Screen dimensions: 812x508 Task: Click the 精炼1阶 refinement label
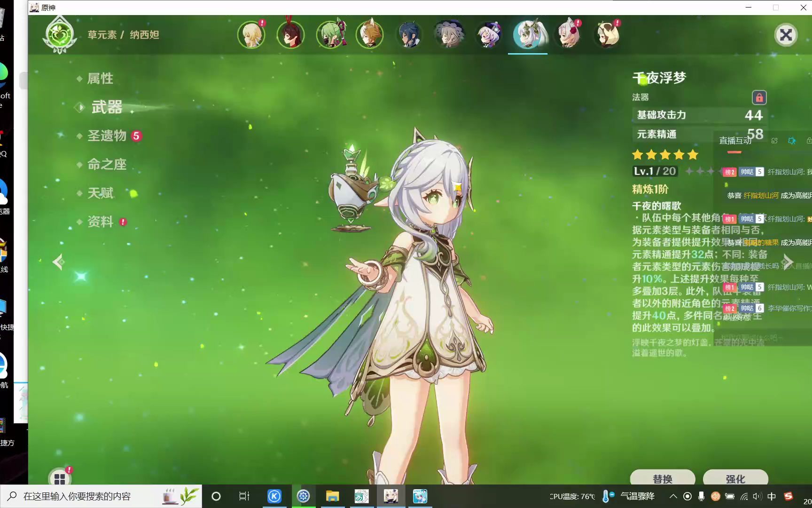[x=650, y=189]
